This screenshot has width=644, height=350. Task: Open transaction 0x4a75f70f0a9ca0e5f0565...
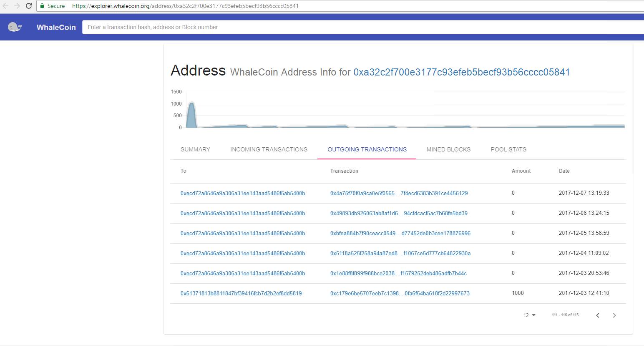pos(399,193)
